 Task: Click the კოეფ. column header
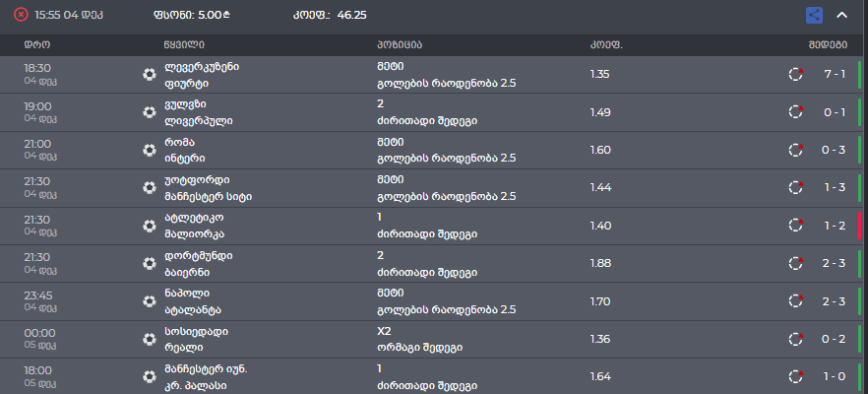tap(605, 45)
